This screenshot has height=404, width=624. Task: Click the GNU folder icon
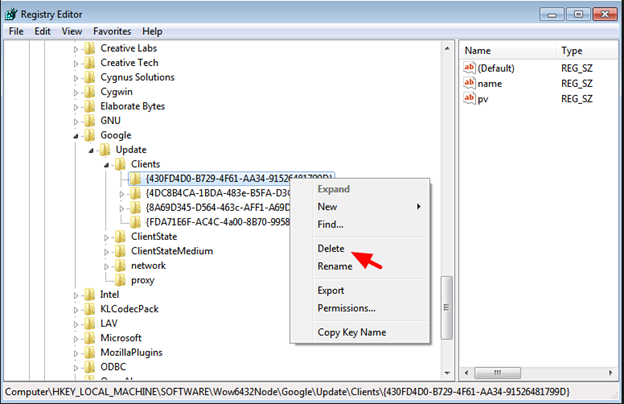[90, 121]
